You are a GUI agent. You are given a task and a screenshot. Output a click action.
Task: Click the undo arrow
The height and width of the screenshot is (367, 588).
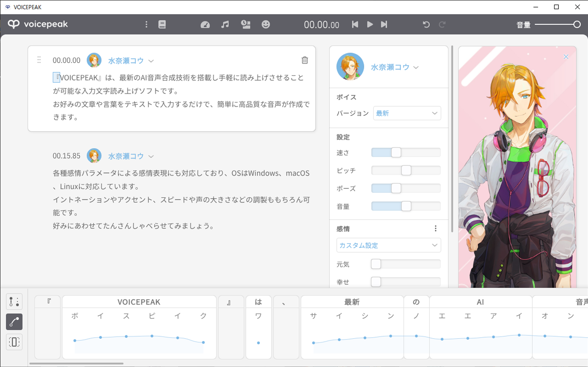(x=426, y=24)
